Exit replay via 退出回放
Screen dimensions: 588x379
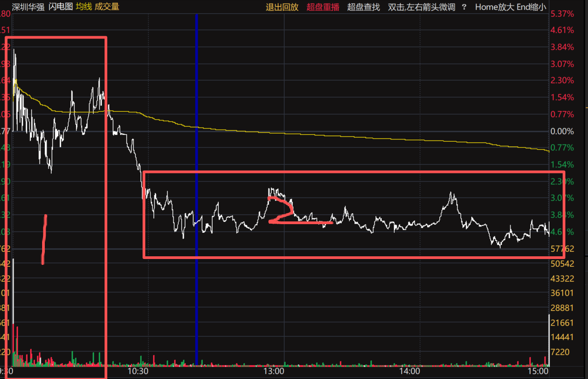point(282,7)
